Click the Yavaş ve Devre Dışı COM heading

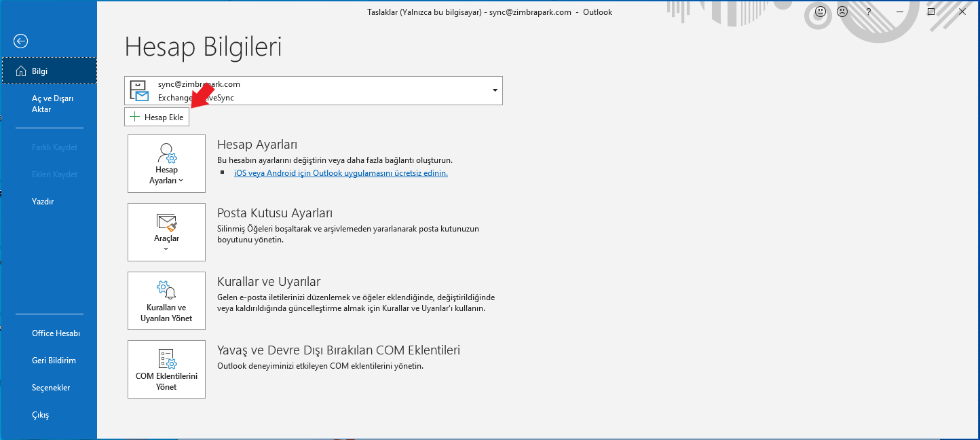pos(339,350)
